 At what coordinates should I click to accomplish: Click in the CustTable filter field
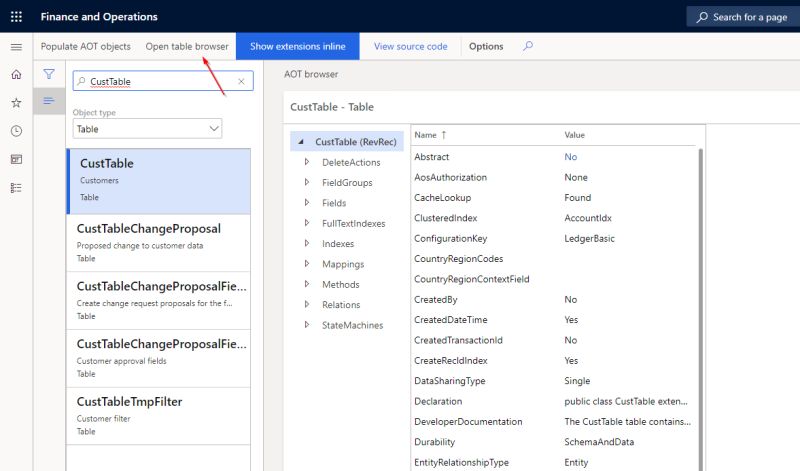tap(162, 81)
